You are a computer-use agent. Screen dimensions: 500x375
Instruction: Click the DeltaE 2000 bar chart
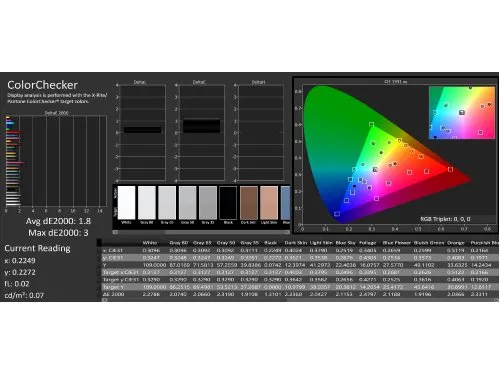point(56,161)
